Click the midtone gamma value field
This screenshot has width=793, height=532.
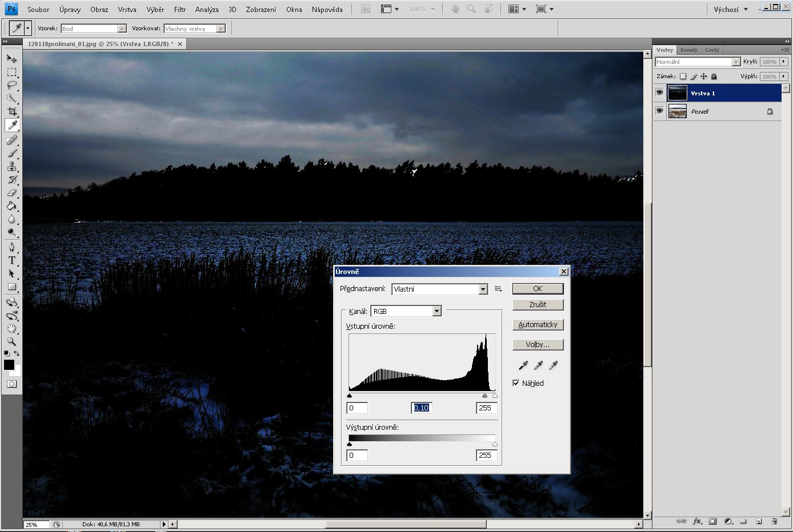tap(422, 408)
